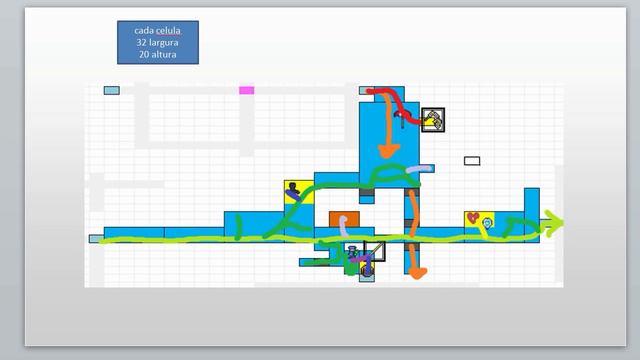The image size is (640, 360).
Task: Click the black-framed item icon near red line
Action: coord(433,120)
